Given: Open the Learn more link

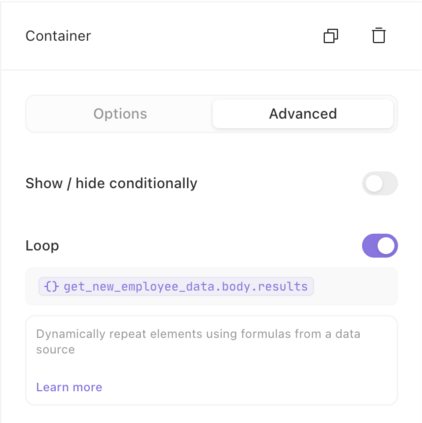Looking at the screenshot, I should click(69, 387).
